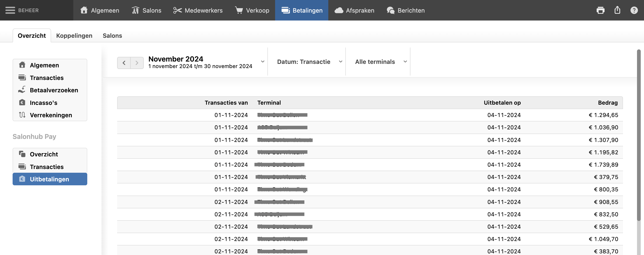The image size is (644, 255).
Task: Open the Afspraken cloud menu item
Action: (x=354, y=10)
